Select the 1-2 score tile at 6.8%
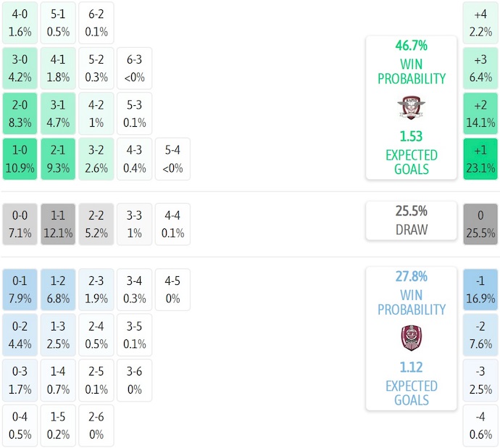The height and width of the screenshot is (448, 500). [x=58, y=289]
